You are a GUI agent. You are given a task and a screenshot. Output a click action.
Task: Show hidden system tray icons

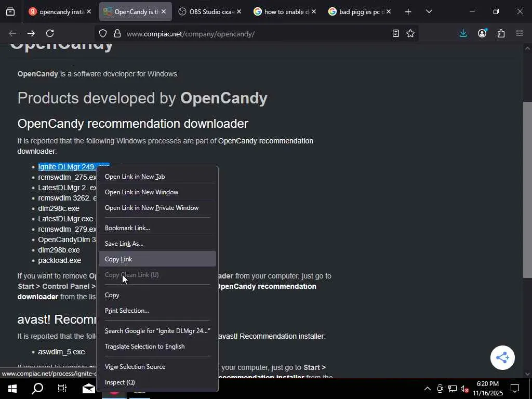coord(428,389)
